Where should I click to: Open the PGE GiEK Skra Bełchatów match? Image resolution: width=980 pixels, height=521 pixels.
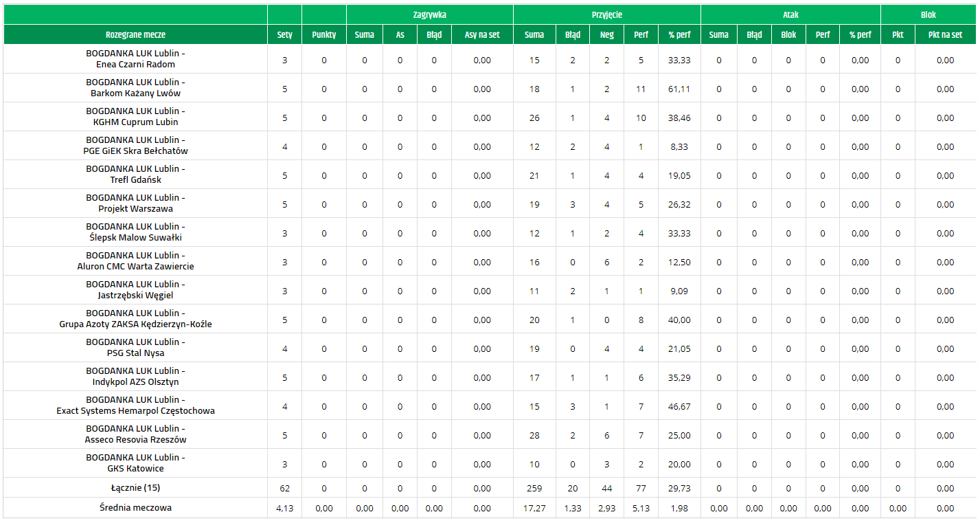coord(135,146)
